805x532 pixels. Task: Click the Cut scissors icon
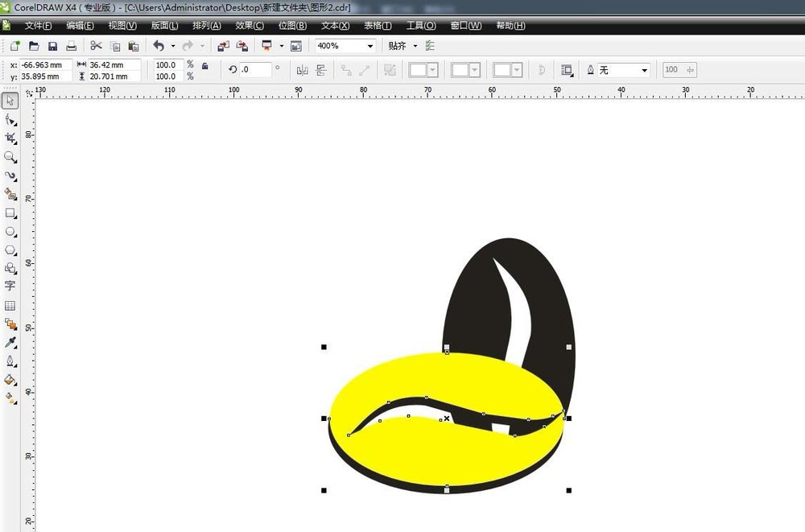coord(96,46)
